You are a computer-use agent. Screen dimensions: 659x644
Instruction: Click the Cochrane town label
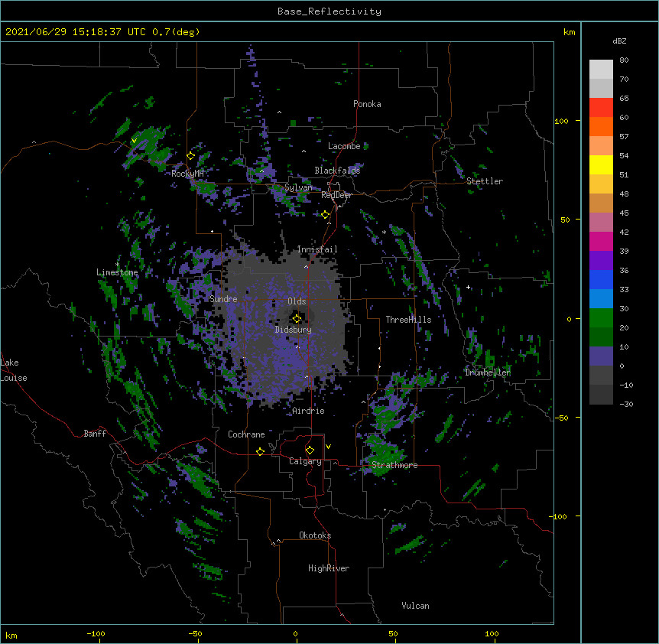pyautogui.click(x=246, y=434)
